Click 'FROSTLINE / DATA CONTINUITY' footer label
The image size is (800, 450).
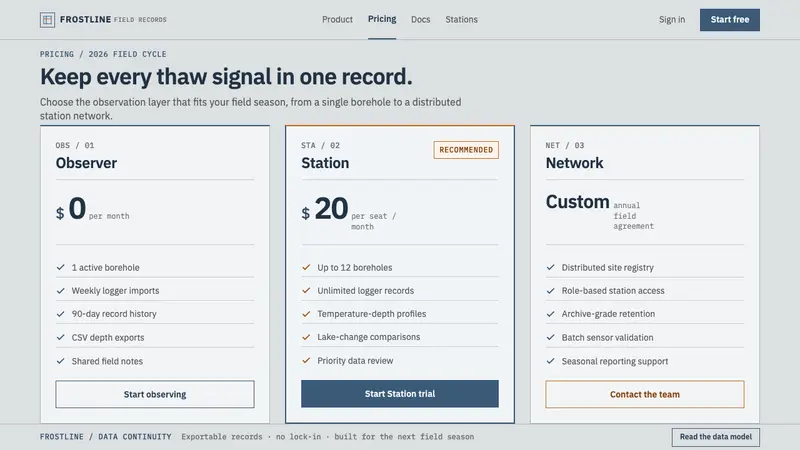tap(106, 437)
